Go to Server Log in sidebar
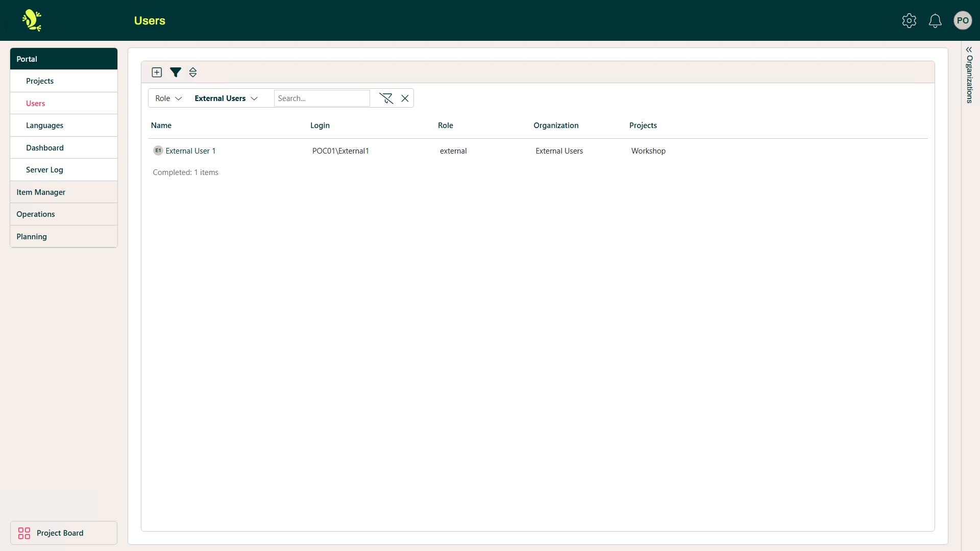 coord(44,170)
